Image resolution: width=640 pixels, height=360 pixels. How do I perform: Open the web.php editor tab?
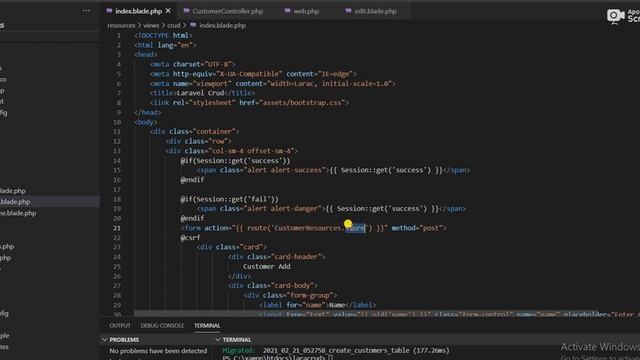point(306,11)
